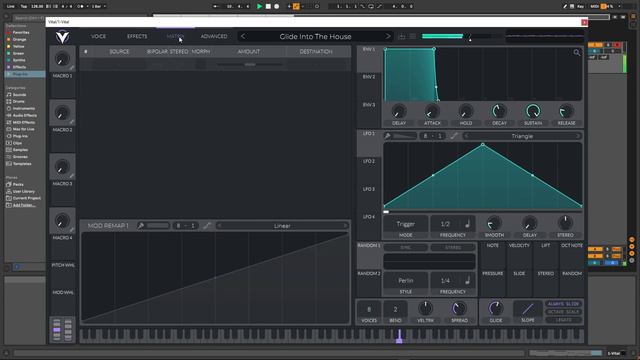This screenshot has height=360, width=640.
Task: Click the edit pencil icon on MACRO 3
Action: (x=72, y=176)
